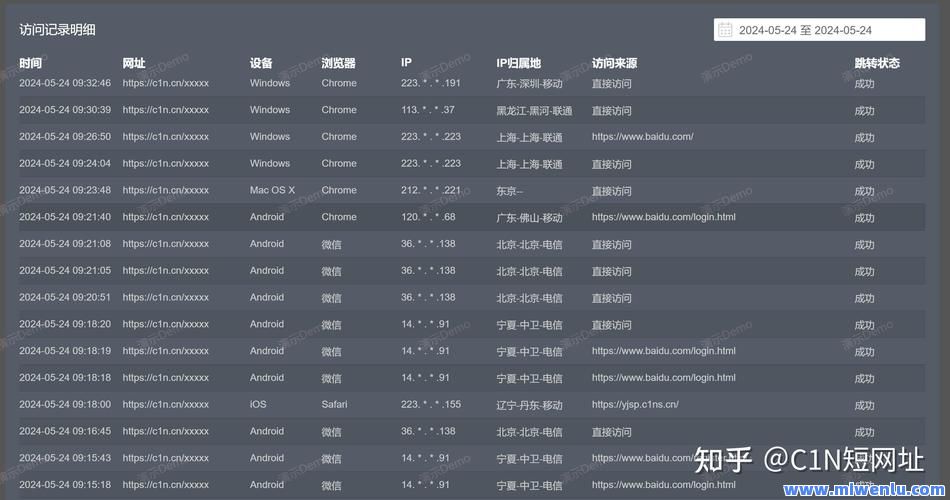Screen dimensions: 950x500
Task: Open the c1n.cn URL in 09:32:46 row
Action: point(165,83)
